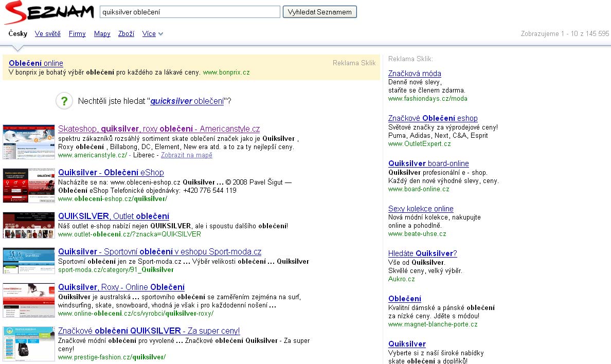Viewport: 611px width, 364px height.
Task: Click the URL 'www.prestige-fashion.cz/quiksilver/'
Action: point(112,357)
